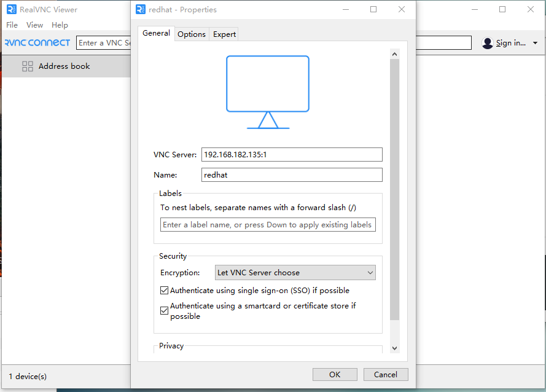Select the General tab
This screenshot has width=546, height=392.
pos(156,33)
